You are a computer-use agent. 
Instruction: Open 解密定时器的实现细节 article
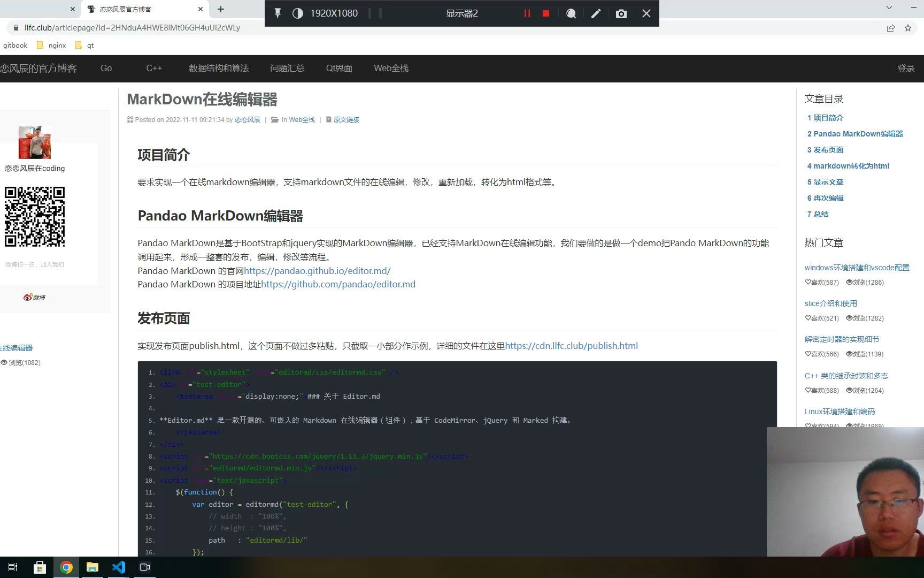[842, 339]
